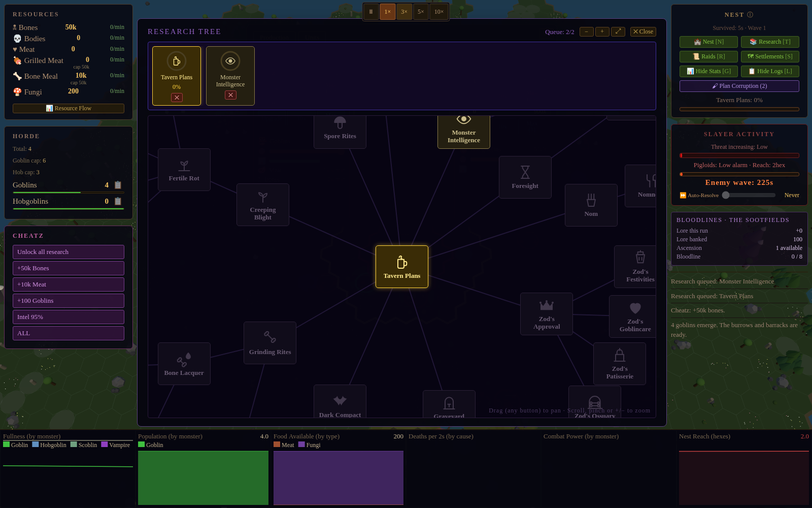812x508 pixels.
Task: Toggle Hobgoblin legend in Fullness chart
Action: click(49, 444)
